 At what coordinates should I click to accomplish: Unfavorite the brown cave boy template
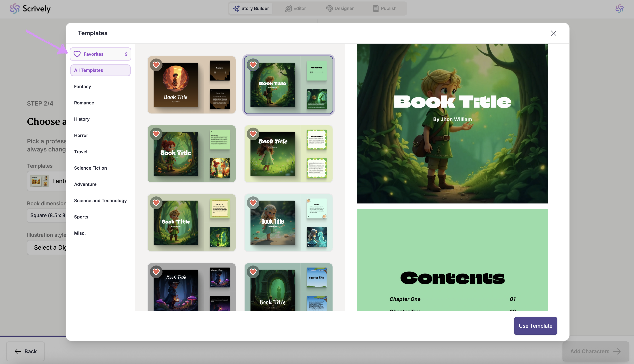[x=156, y=65]
